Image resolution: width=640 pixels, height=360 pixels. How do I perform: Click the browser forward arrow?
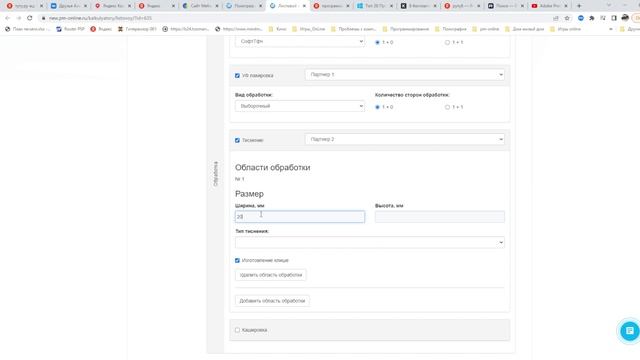click(18, 18)
